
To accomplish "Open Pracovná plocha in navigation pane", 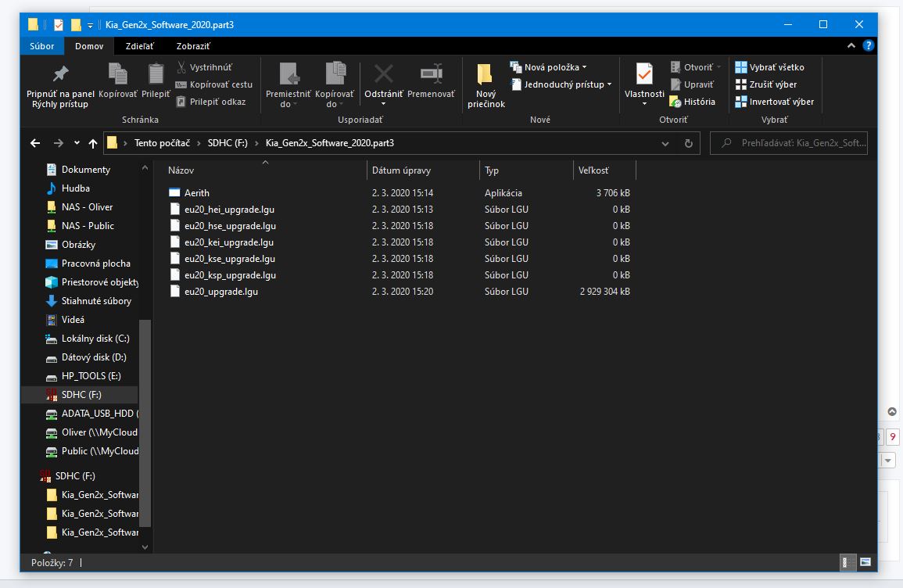I will 95,264.
